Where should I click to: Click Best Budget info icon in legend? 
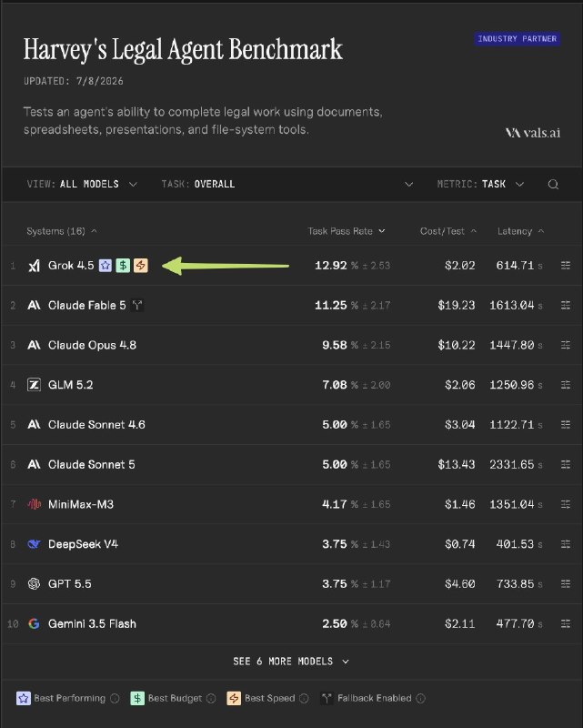click(211, 698)
